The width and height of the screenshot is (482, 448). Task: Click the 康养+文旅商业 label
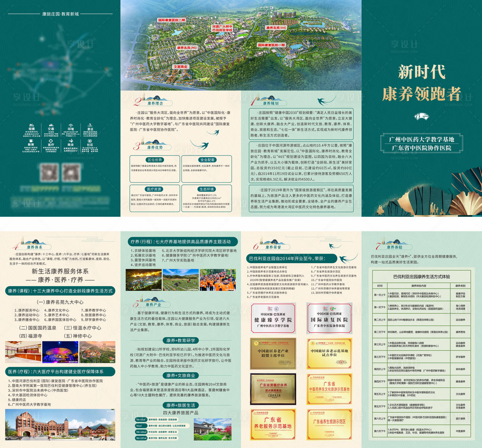181,375
